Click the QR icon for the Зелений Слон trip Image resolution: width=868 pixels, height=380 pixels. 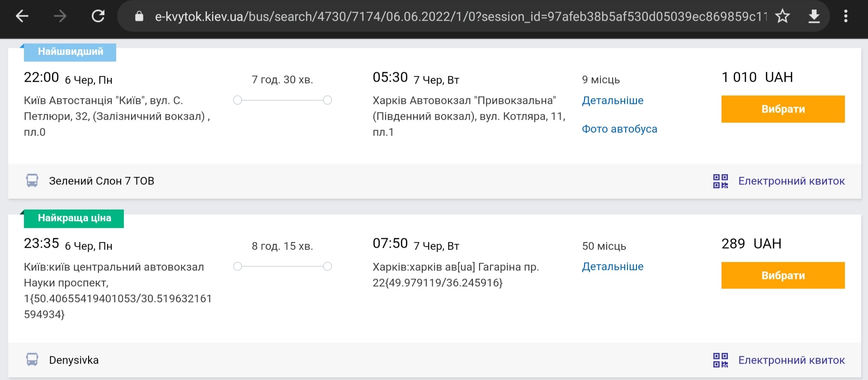720,181
